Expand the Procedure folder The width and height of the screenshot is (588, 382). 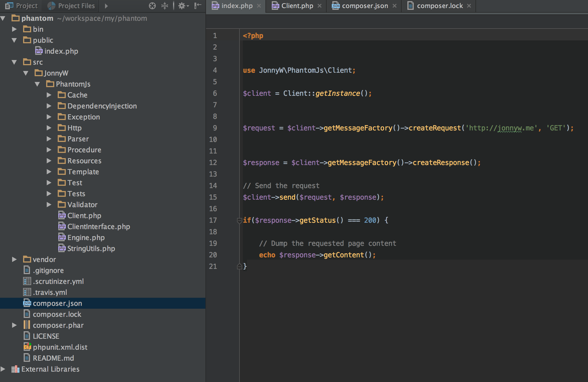[49, 150]
